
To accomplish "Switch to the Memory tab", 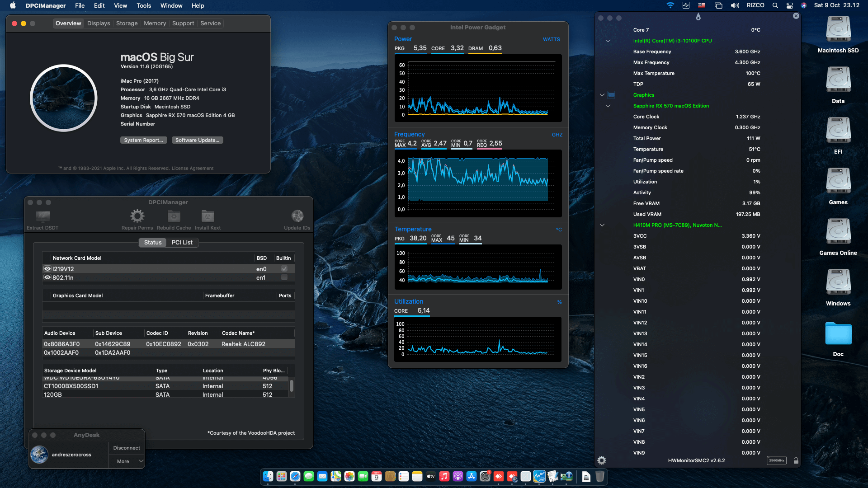I will [155, 23].
